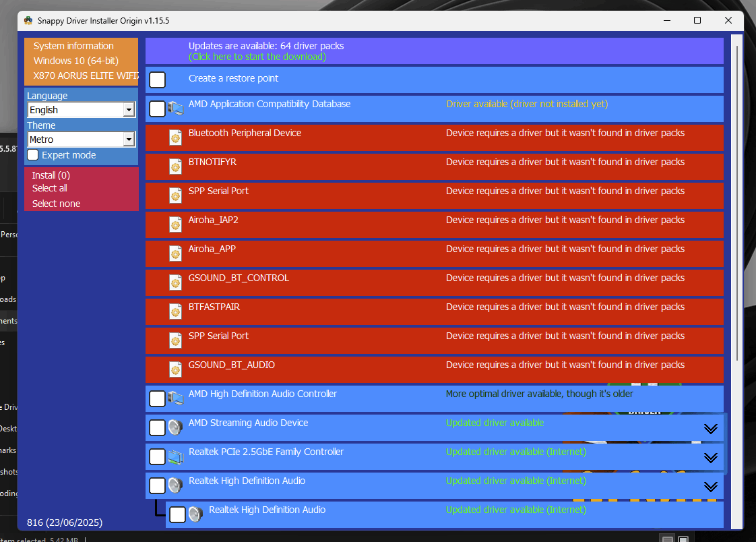Open the Language dropdown
The width and height of the screenshot is (756, 542).
coord(130,109)
